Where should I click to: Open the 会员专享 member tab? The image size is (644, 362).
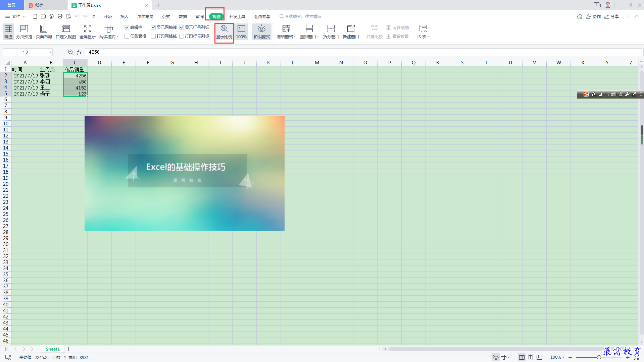click(262, 16)
